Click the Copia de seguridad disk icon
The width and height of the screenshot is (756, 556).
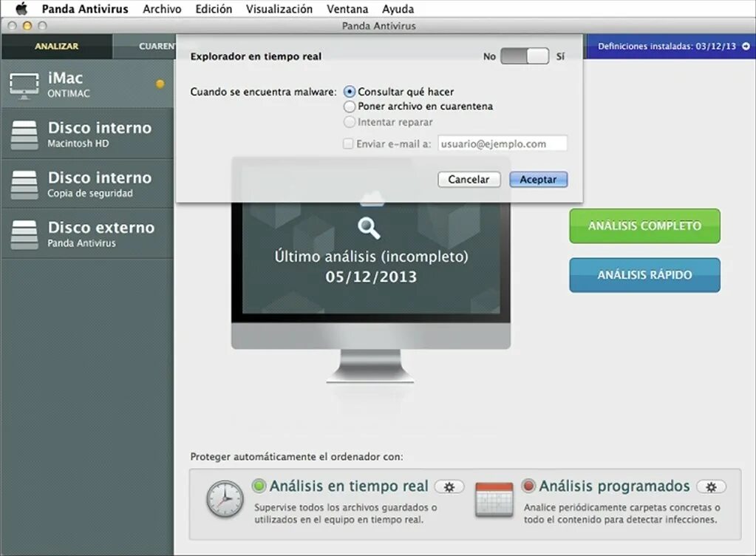pos(24,185)
